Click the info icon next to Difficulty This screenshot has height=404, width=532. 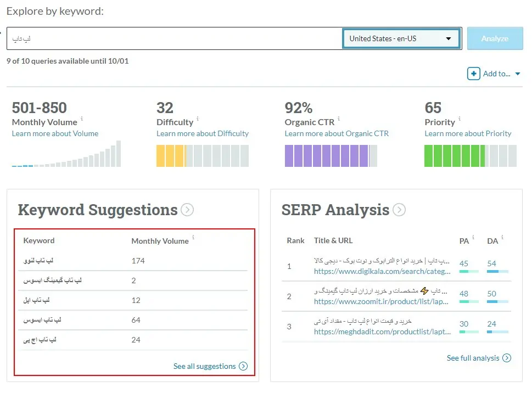click(x=198, y=119)
